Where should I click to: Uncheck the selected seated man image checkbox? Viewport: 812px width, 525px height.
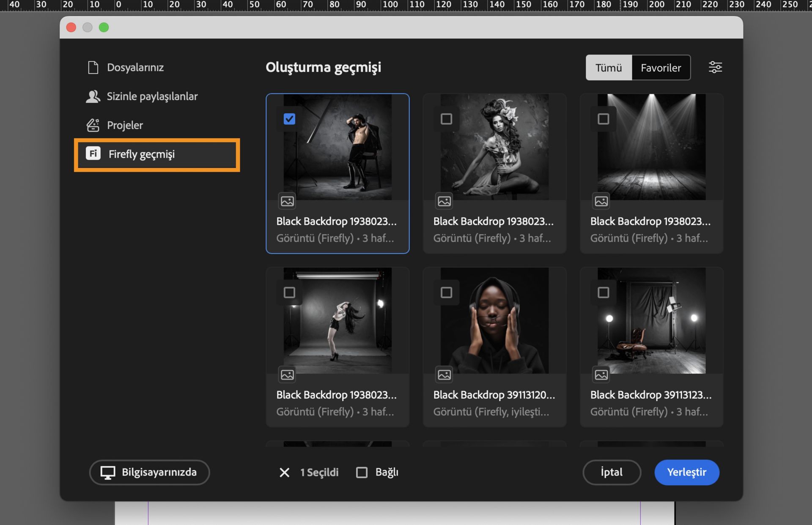click(x=289, y=119)
